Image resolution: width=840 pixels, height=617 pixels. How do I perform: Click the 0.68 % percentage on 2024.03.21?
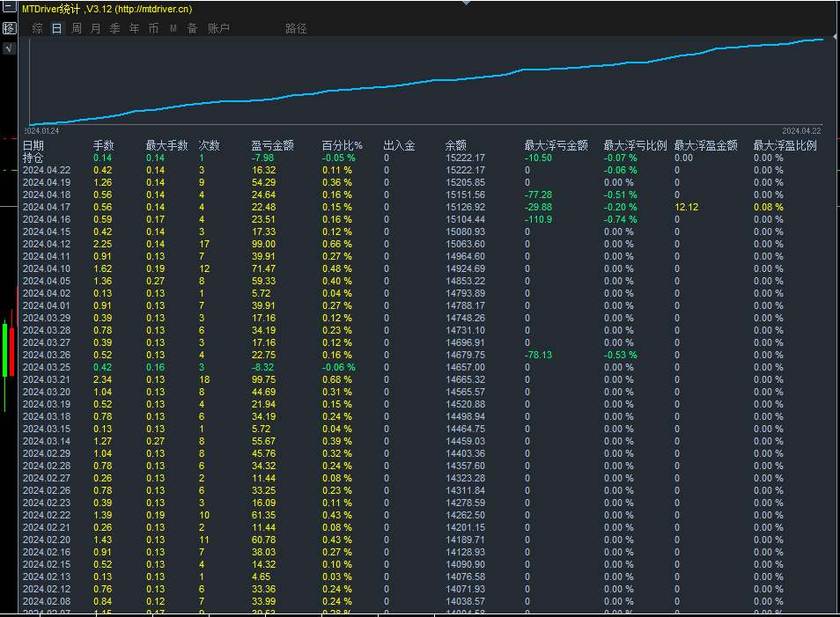point(337,379)
